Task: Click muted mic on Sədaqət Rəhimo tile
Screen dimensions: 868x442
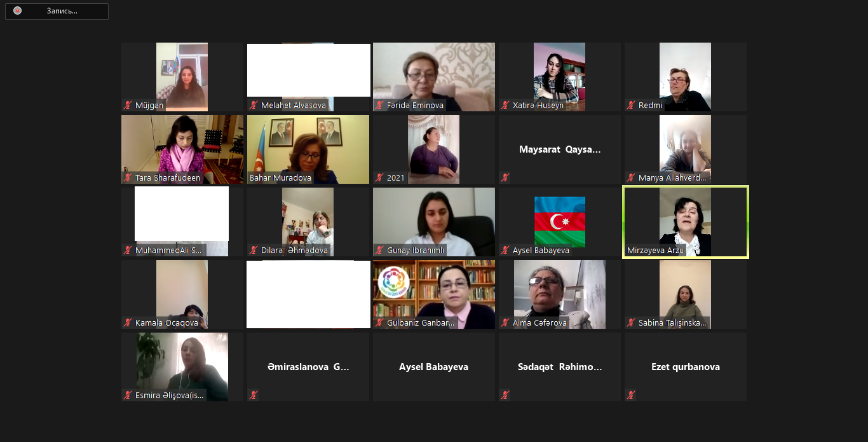Action: (505, 396)
